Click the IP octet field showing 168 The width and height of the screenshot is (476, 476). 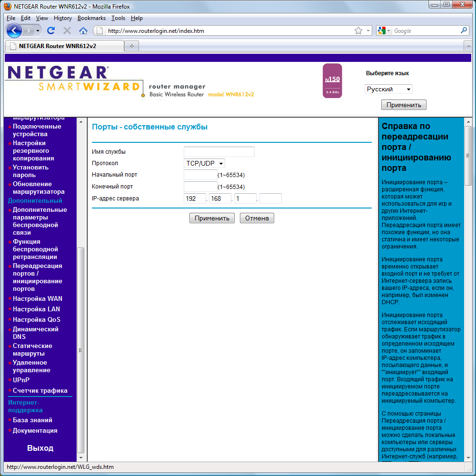(220, 198)
